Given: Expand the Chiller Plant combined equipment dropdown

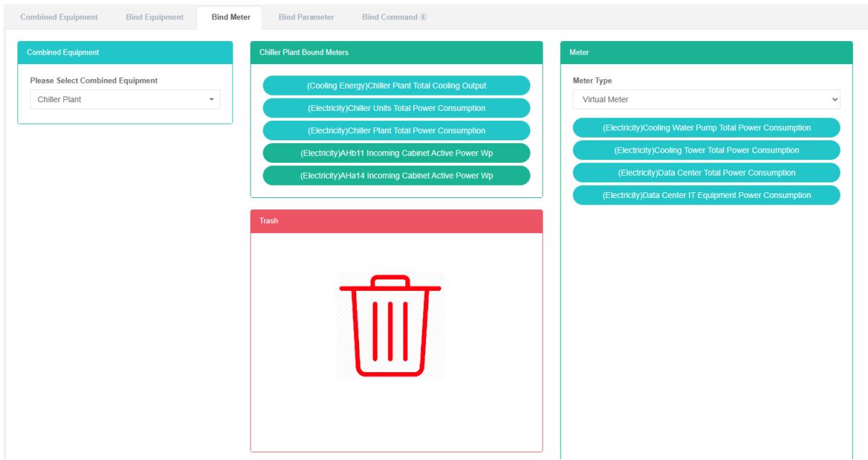Looking at the screenshot, I should click(125, 99).
